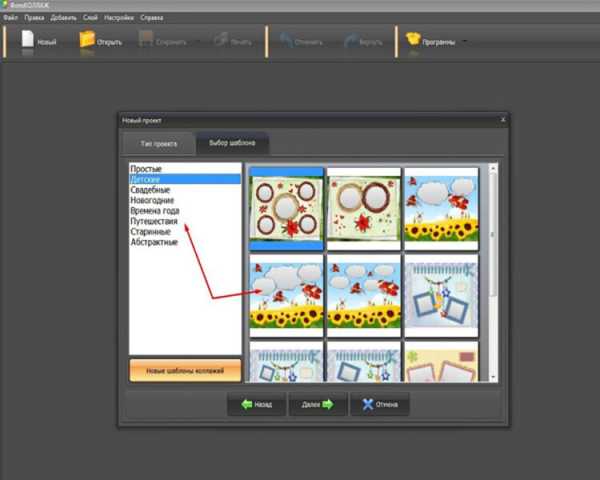Switch to the Выбор шаблона tab
This screenshot has height=480, width=600.
232,143
